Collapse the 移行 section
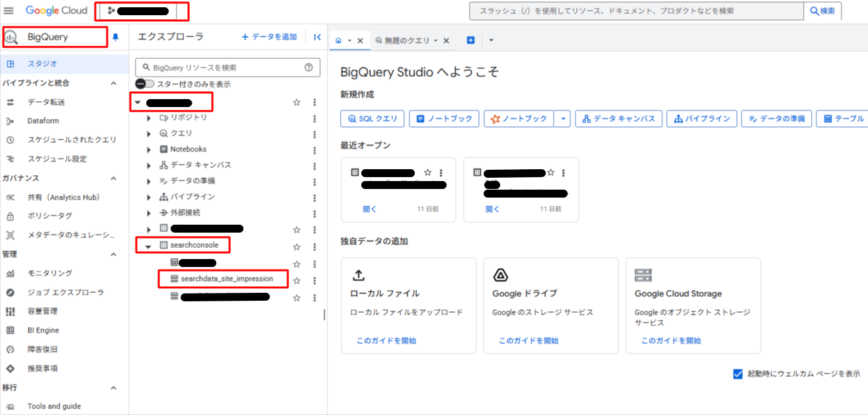 click(x=113, y=388)
